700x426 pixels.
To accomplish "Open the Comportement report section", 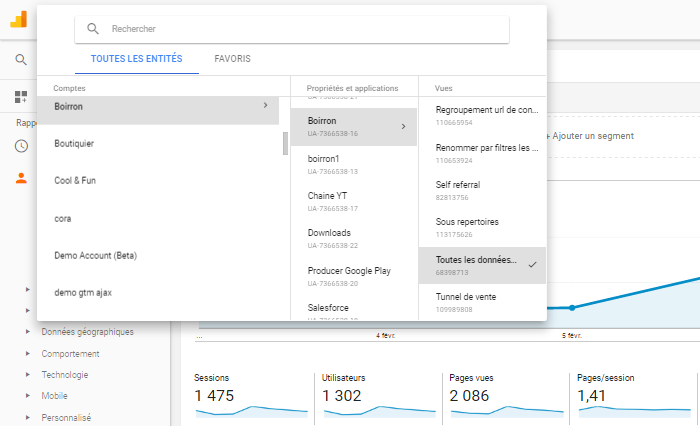I will (x=70, y=354).
